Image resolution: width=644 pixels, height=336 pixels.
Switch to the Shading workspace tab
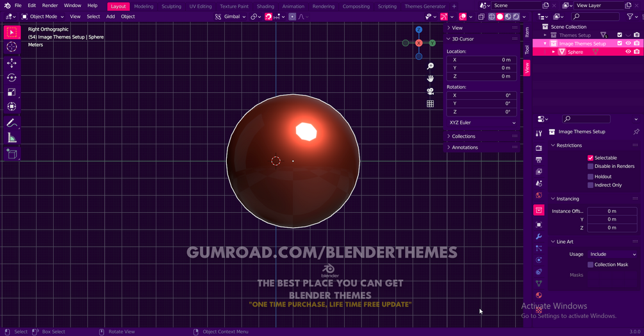pyautogui.click(x=265, y=6)
